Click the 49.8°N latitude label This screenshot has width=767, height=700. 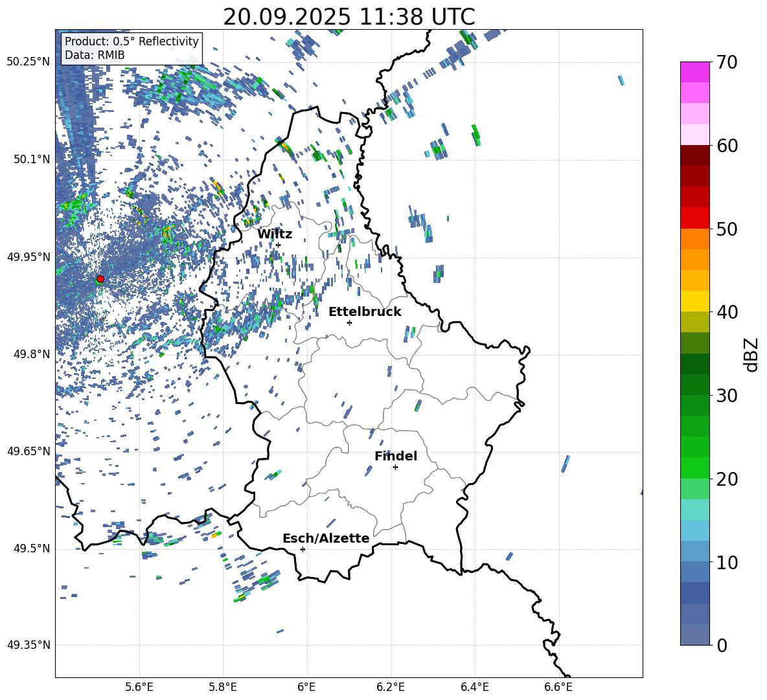point(32,354)
